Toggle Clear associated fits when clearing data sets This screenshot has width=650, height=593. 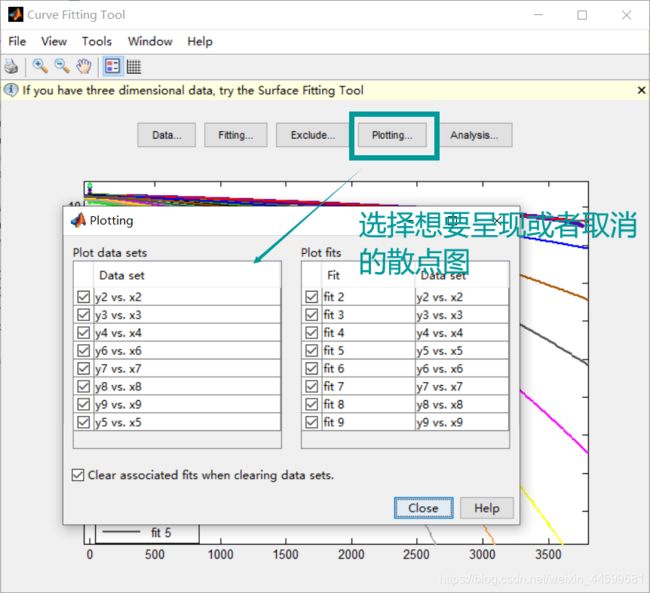[78, 475]
